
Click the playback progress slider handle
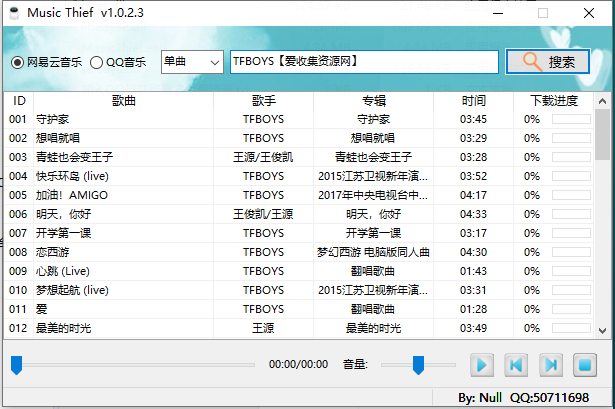pos(16,365)
